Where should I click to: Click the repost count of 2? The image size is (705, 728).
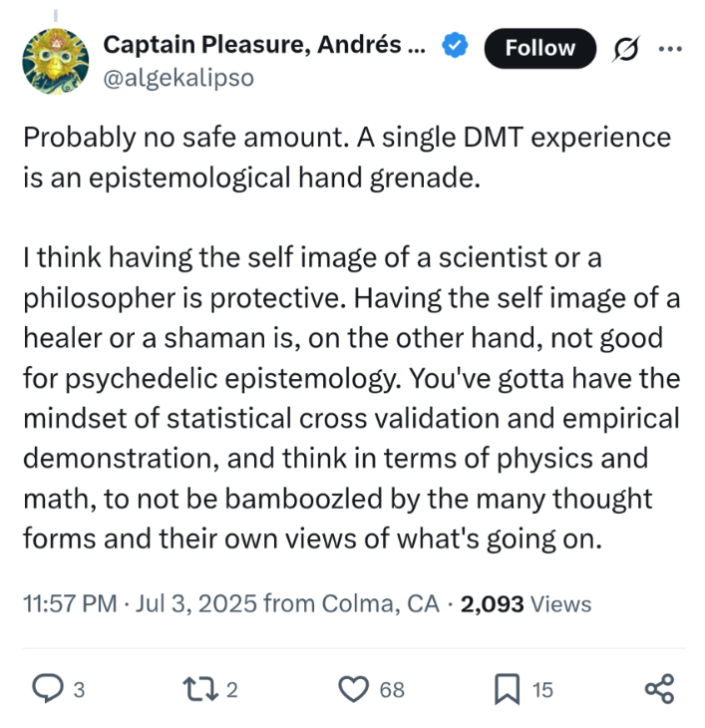tap(232, 690)
